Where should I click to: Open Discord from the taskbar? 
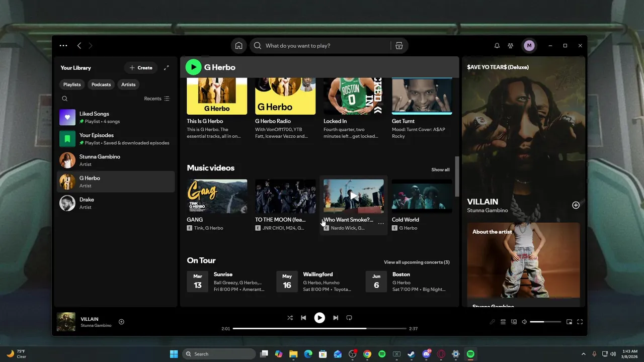427,354
